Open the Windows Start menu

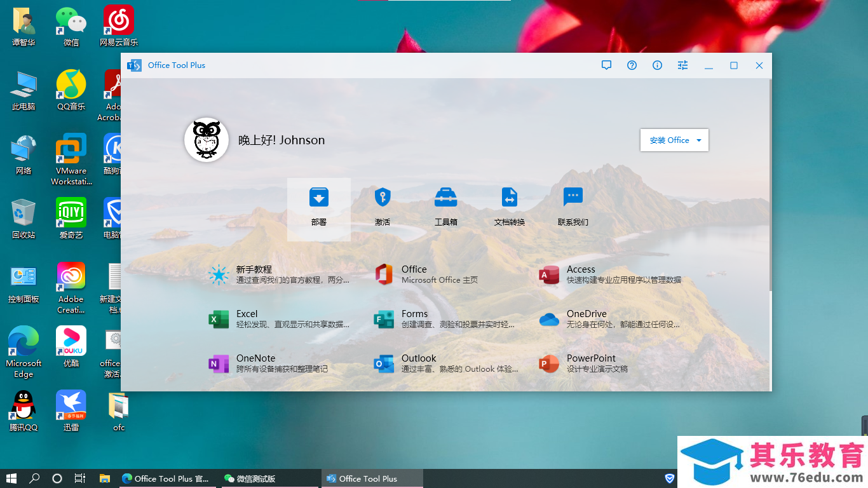(11, 478)
